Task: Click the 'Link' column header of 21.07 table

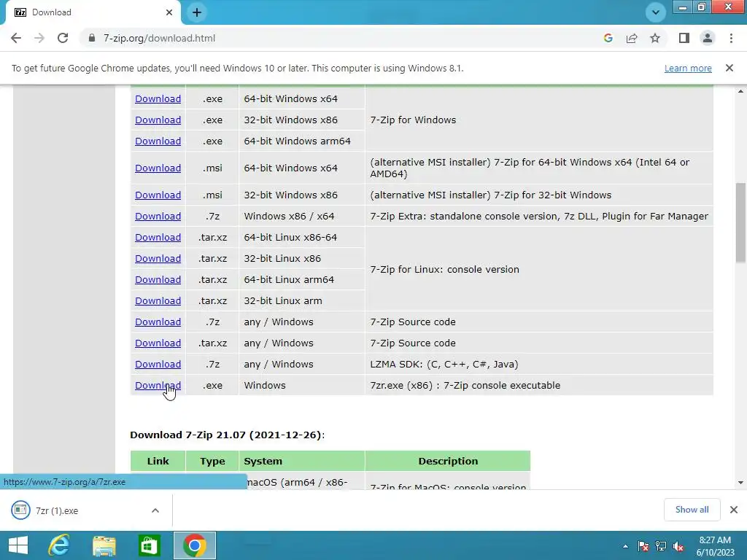Action: click(158, 461)
